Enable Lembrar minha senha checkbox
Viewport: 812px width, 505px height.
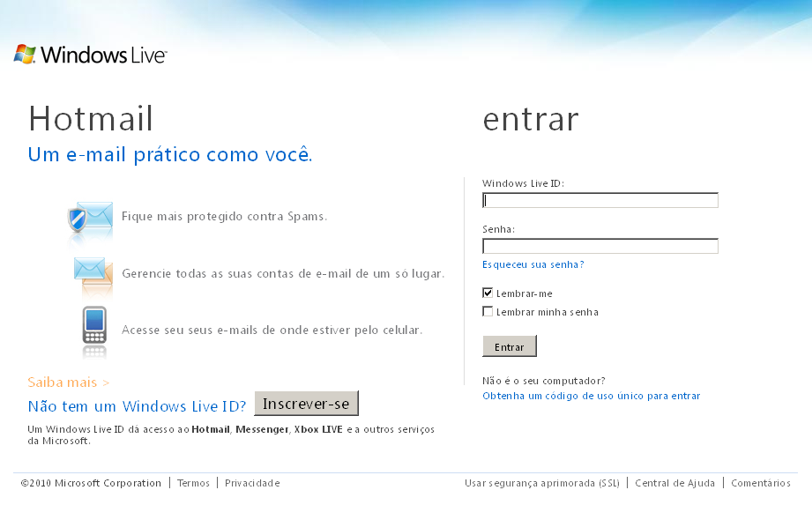488,311
